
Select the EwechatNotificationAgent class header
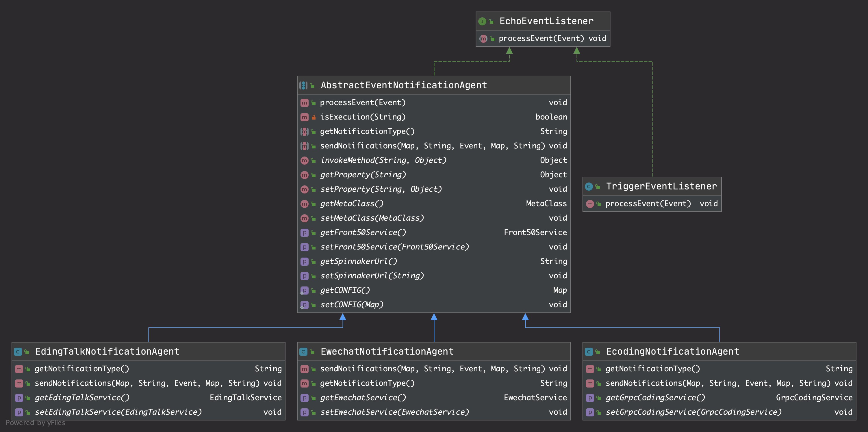click(x=387, y=351)
